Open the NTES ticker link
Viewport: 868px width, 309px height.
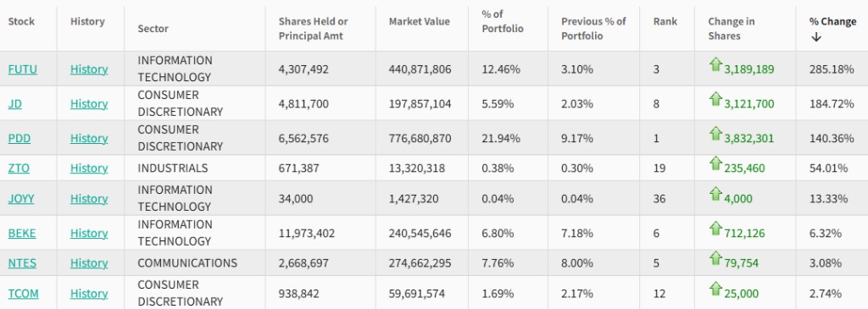click(22, 263)
